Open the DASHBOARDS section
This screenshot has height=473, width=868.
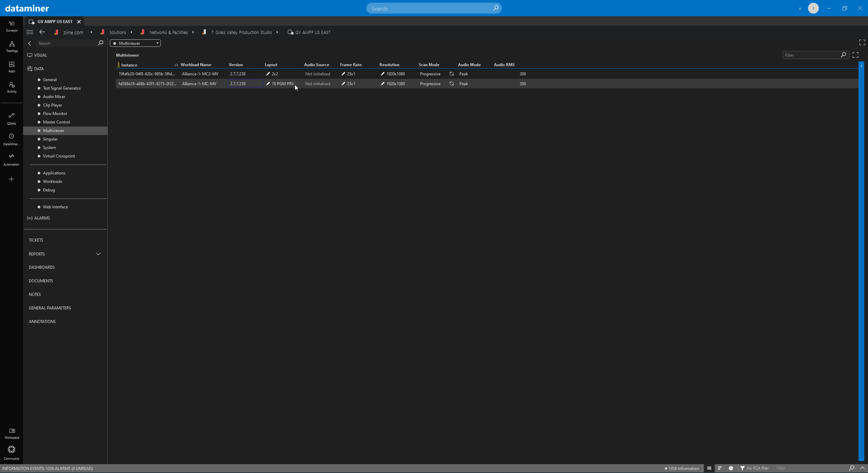point(42,267)
